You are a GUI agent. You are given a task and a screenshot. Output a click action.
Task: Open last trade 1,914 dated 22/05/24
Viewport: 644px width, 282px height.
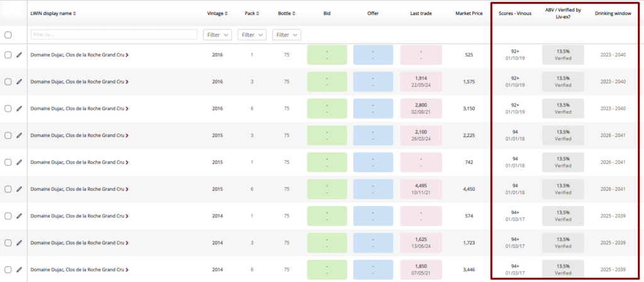pos(421,82)
